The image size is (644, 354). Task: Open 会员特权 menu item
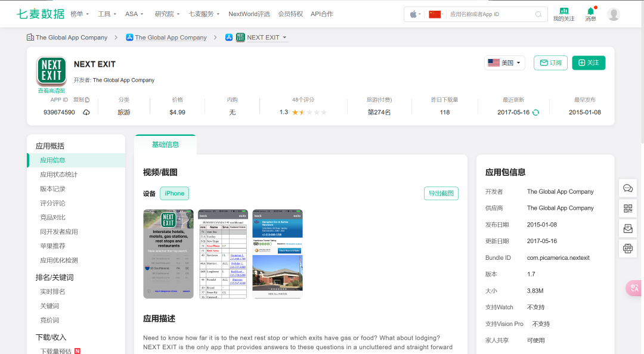pos(290,14)
